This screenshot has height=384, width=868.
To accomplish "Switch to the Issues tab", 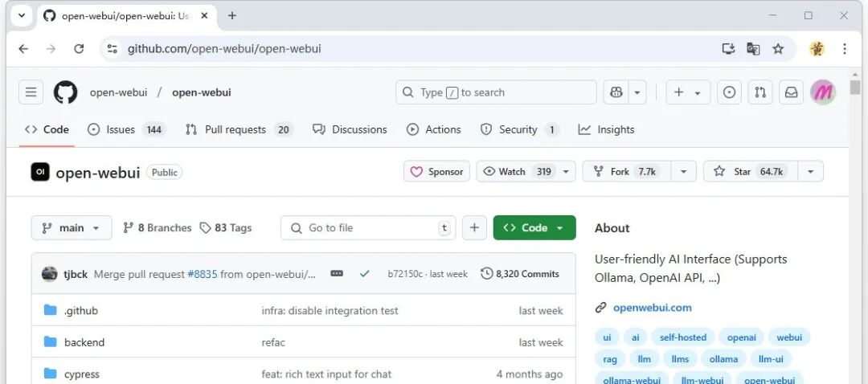I will pyautogui.click(x=127, y=129).
